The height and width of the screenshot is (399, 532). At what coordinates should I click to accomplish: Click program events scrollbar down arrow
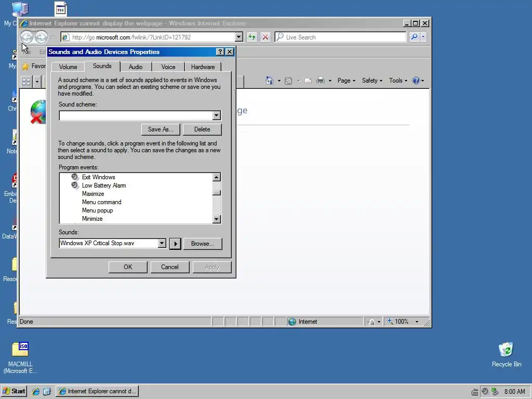pyautogui.click(x=217, y=219)
